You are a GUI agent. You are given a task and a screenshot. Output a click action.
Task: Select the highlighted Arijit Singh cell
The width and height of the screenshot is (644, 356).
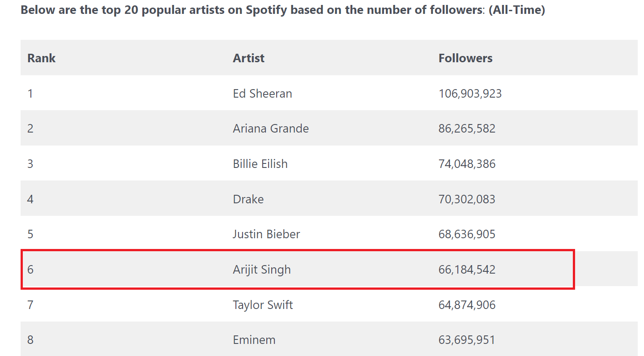pyautogui.click(x=262, y=270)
